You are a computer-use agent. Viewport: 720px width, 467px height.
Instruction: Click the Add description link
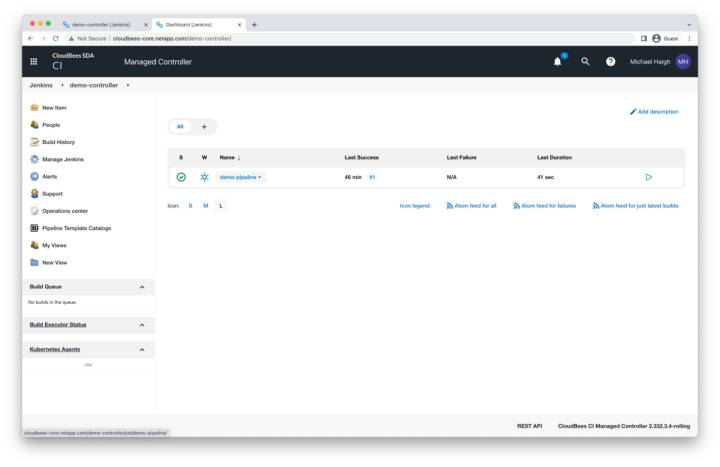(x=654, y=111)
